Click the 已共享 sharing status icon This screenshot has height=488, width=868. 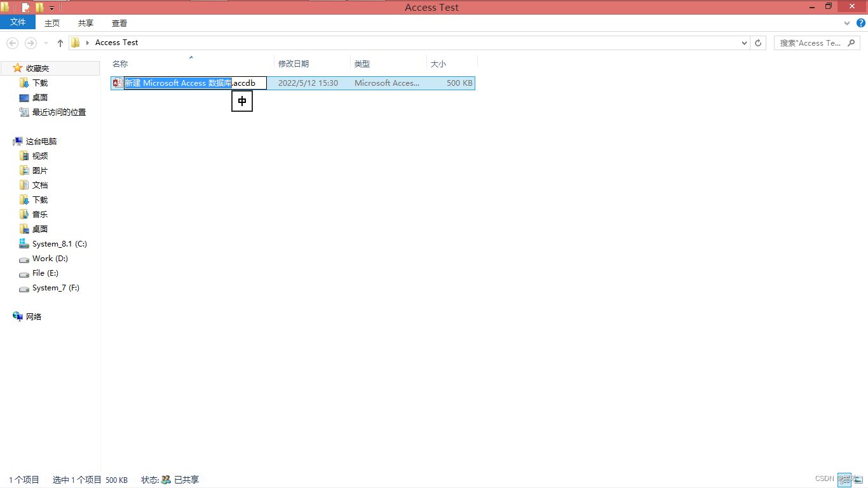point(166,480)
